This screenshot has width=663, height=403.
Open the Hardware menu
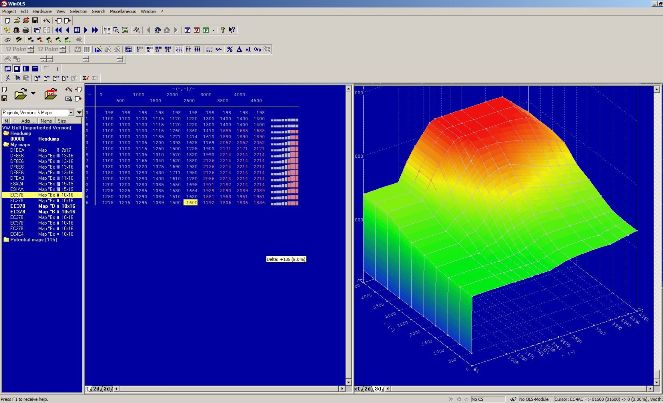(x=40, y=10)
